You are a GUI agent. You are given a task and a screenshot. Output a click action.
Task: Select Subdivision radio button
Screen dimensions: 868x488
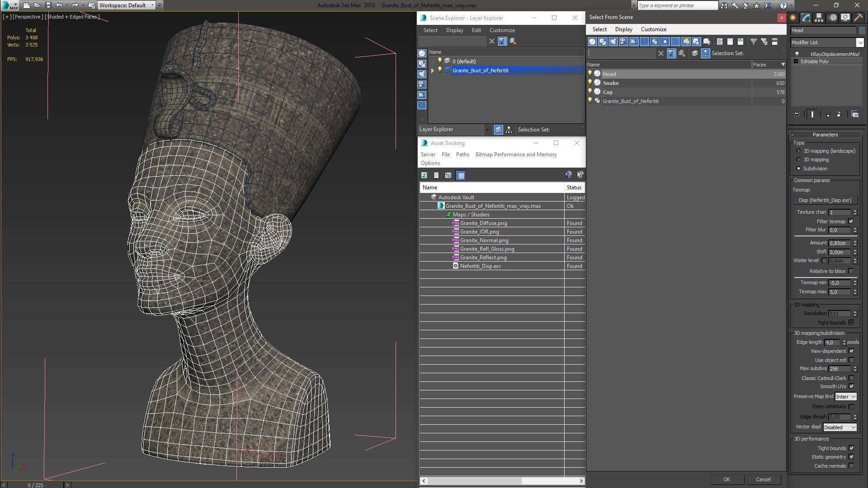[798, 169]
